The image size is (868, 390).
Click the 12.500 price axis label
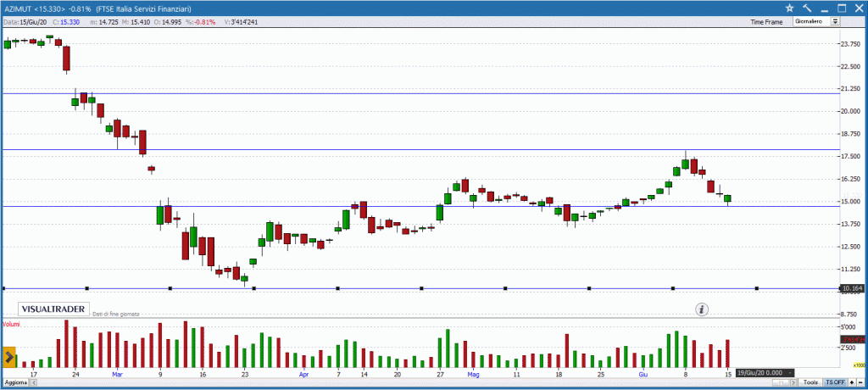pyautogui.click(x=853, y=247)
